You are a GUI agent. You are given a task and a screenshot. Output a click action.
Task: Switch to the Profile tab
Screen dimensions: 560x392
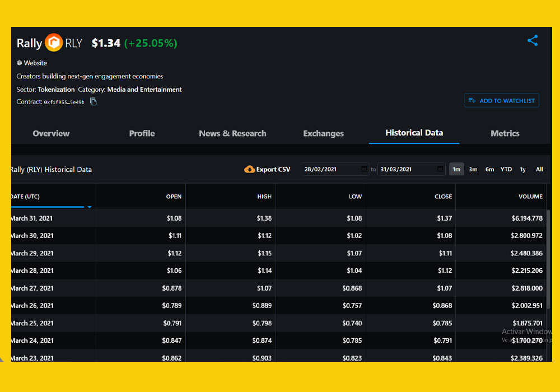click(x=142, y=133)
